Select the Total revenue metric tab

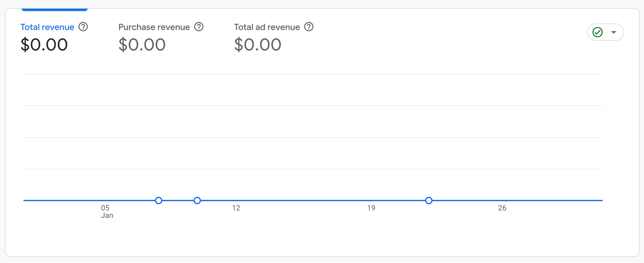(47, 27)
